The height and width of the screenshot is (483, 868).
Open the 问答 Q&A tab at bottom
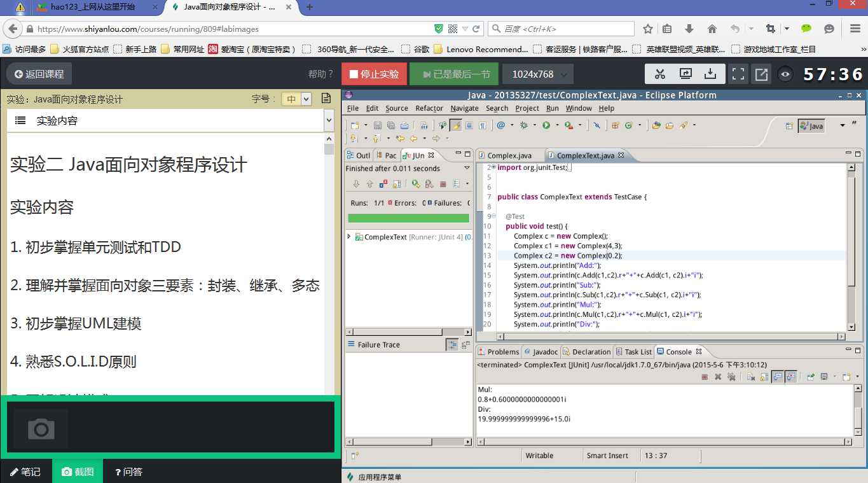pyautogui.click(x=128, y=472)
